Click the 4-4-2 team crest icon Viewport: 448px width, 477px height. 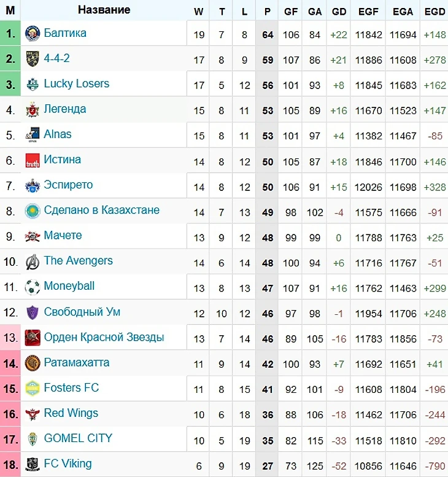(32, 60)
